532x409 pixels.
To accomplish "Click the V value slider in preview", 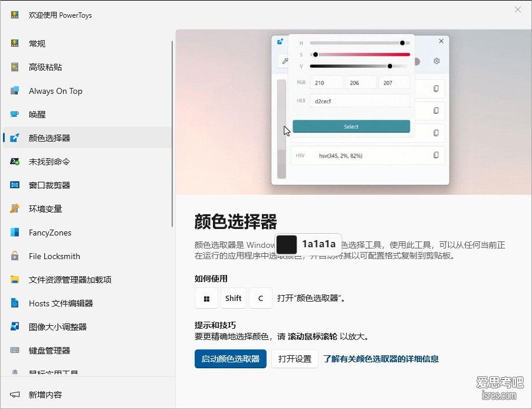I will tap(360, 66).
